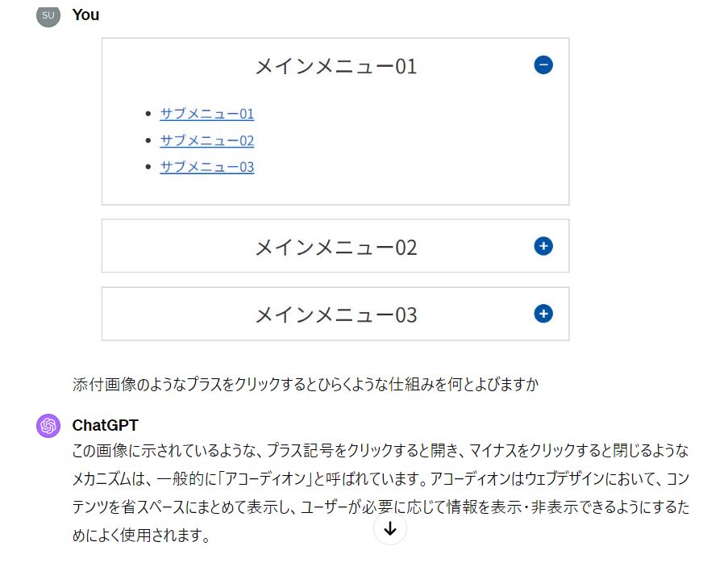Click the SU user avatar
Viewport: 728px width, 563px height.
48,15
